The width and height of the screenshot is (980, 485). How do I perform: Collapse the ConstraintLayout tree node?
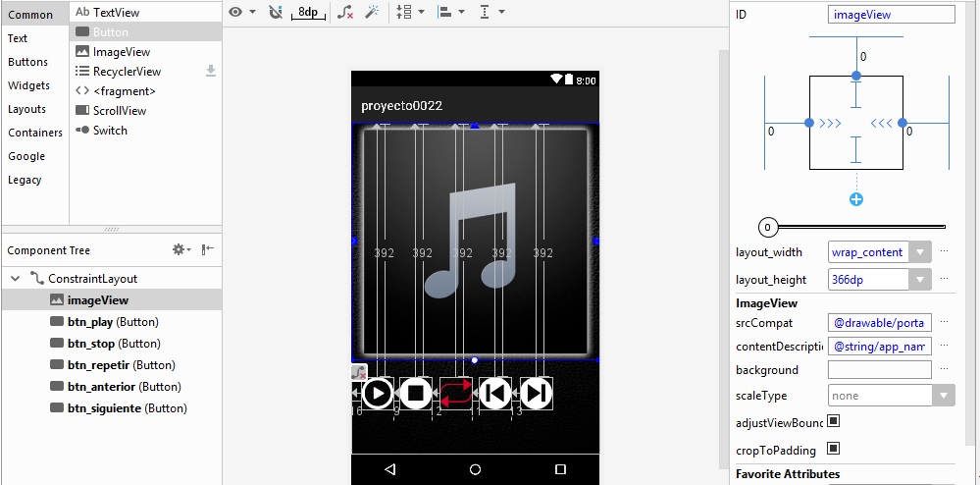[16, 279]
